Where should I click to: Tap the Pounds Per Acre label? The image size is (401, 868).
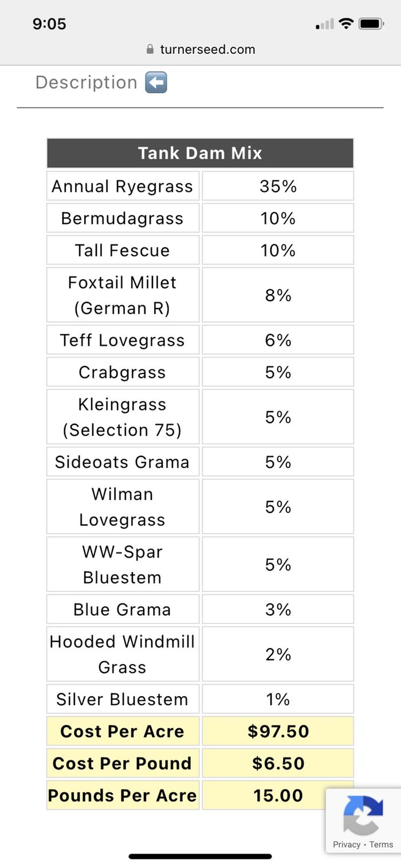click(x=122, y=795)
